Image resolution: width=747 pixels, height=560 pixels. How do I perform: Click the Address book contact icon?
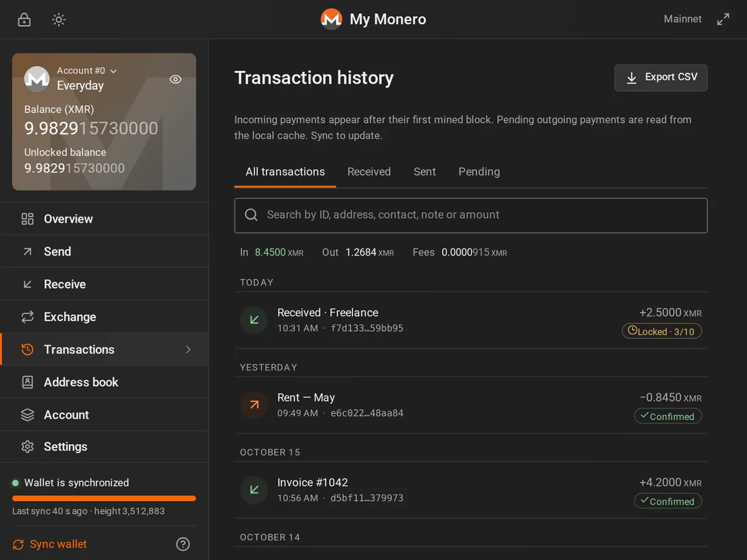(x=27, y=382)
